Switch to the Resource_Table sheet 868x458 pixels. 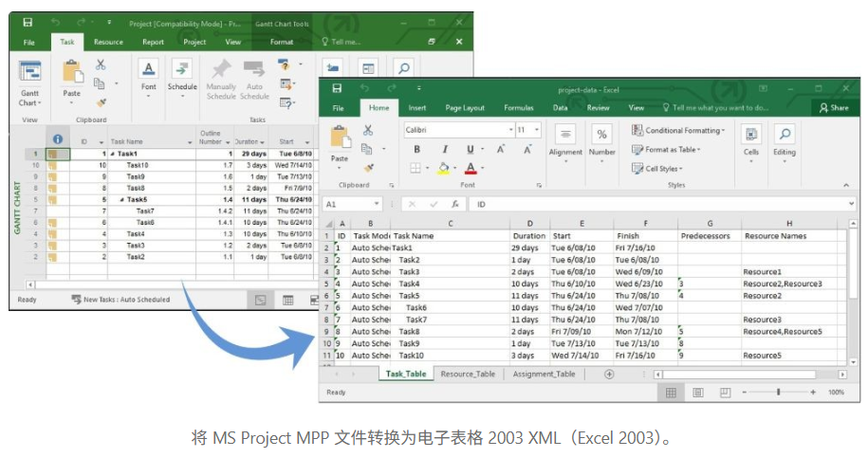468,374
